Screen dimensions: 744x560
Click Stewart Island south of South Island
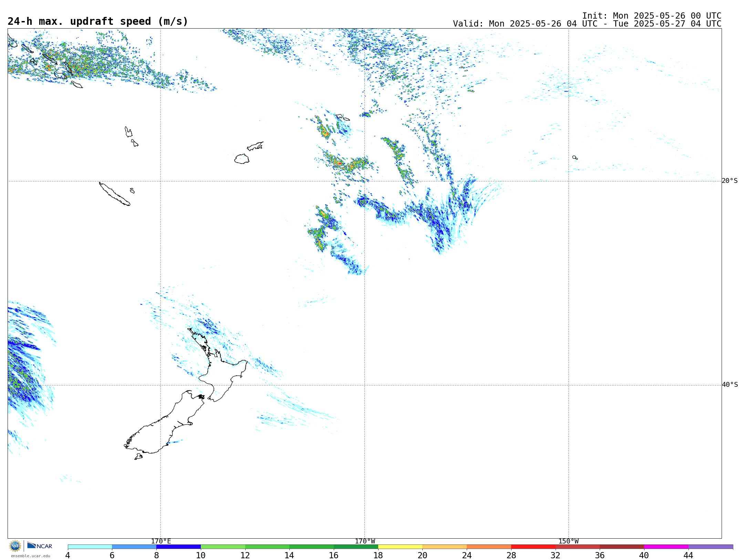(x=138, y=457)
